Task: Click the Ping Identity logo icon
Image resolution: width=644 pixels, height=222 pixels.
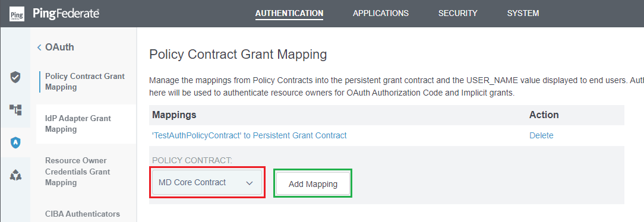Action: pos(17,14)
